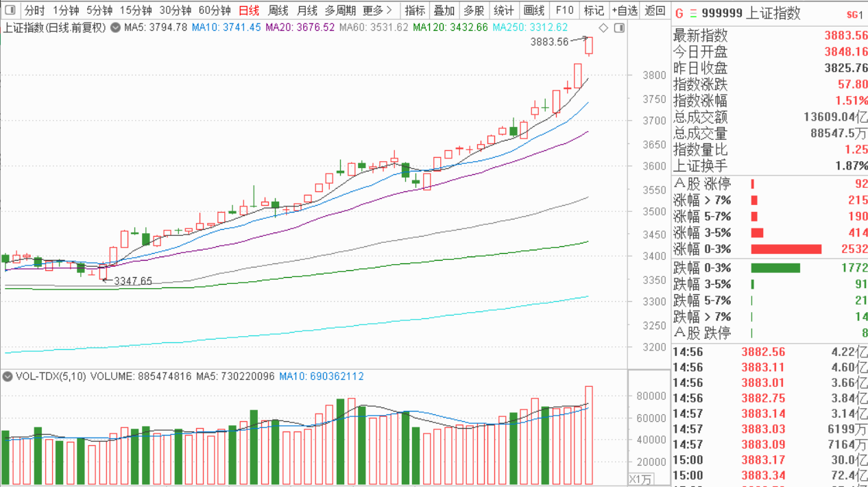This screenshot has height=487, width=868.
Task: Enable the 叠加 overlay option
Action: coord(444,10)
